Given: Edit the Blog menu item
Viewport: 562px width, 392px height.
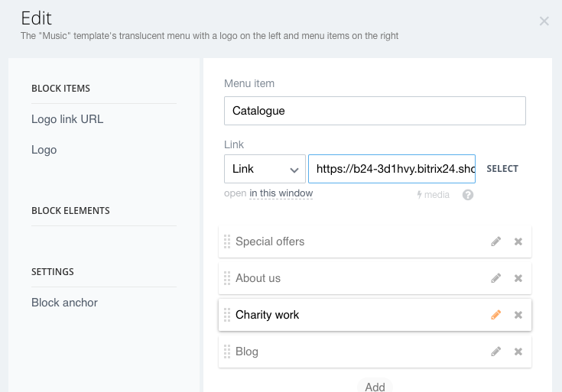Looking at the screenshot, I should (x=496, y=352).
